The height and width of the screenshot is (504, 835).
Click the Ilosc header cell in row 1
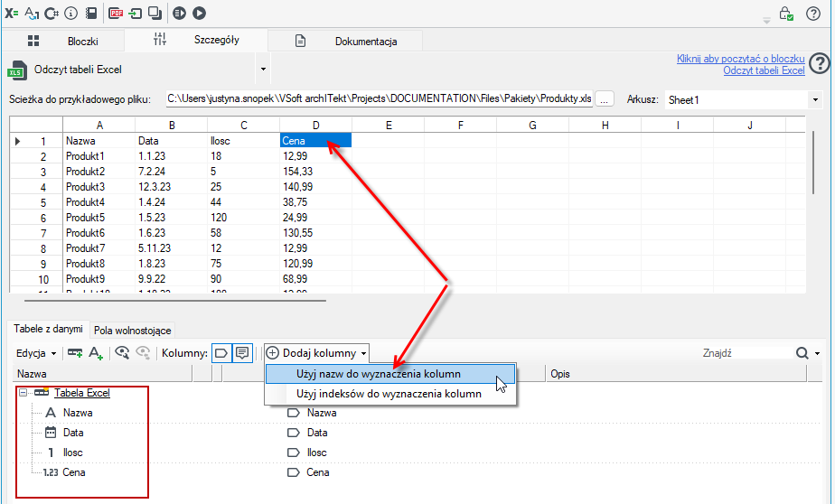(243, 141)
